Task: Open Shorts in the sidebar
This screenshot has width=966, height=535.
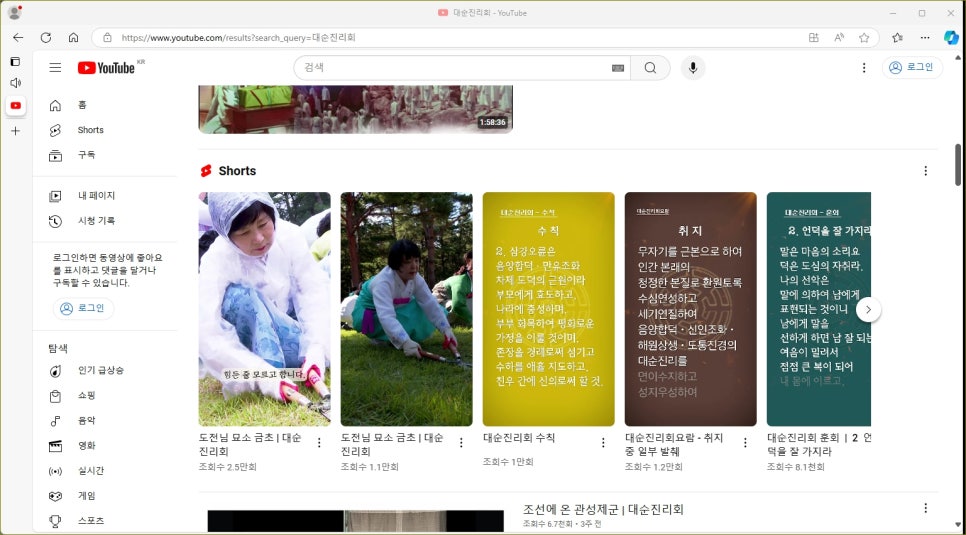Action: coord(105,130)
